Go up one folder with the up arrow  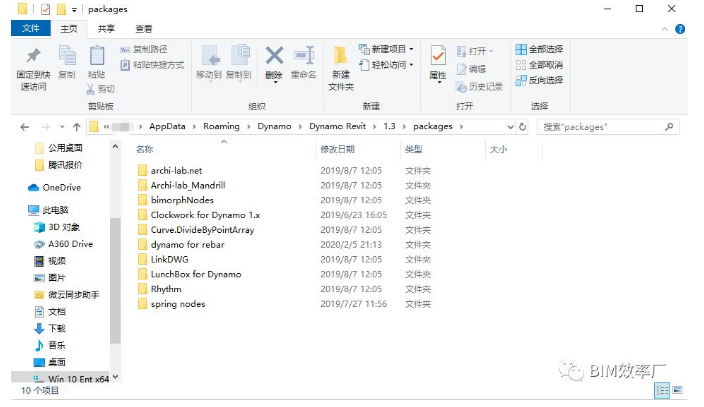(x=76, y=127)
